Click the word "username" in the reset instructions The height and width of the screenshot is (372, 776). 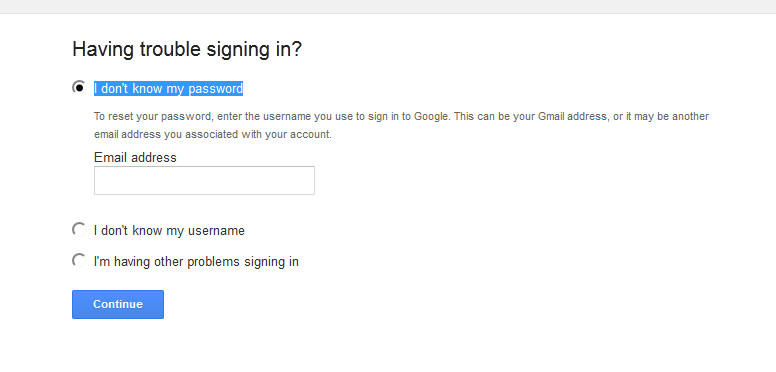tap(285, 117)
